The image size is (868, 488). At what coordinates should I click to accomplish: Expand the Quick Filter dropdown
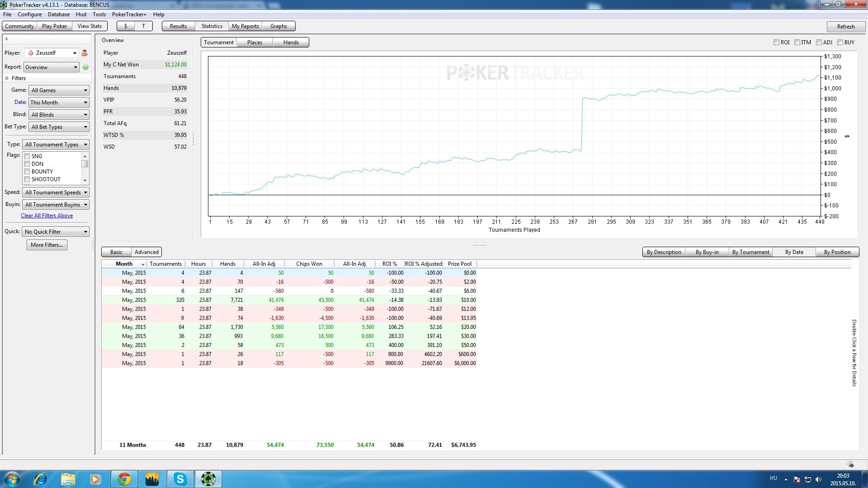(56, 232)
